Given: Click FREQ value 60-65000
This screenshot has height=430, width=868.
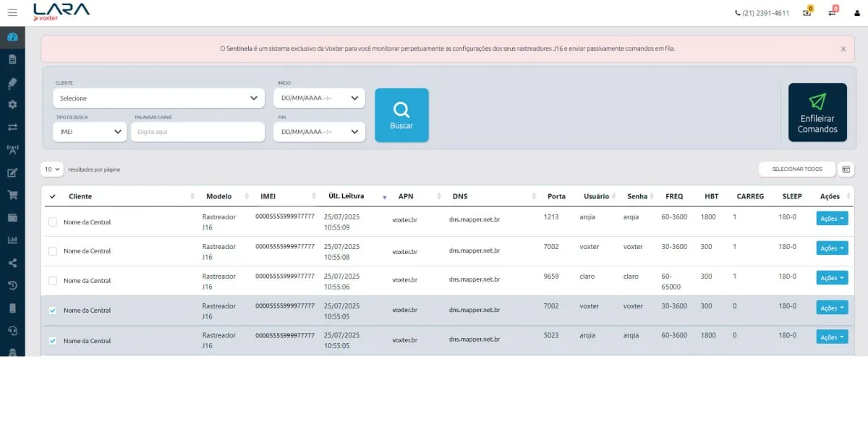Looking at the screenshot, I should (672, 282).
